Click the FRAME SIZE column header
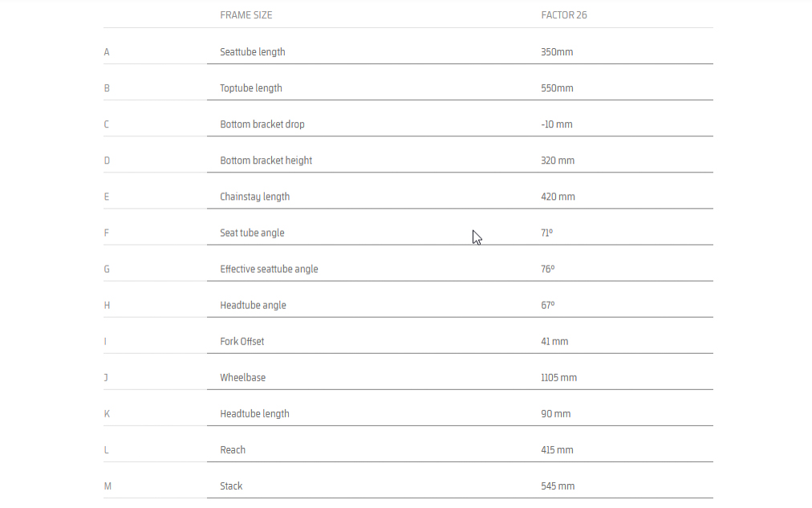The image size is (812, 508). pos(246,15)
